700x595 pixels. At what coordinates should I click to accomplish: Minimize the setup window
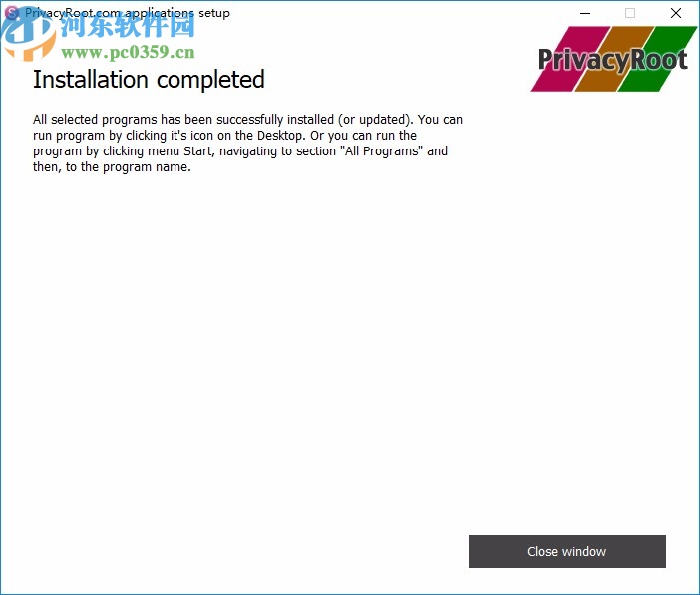click(585, 13)
